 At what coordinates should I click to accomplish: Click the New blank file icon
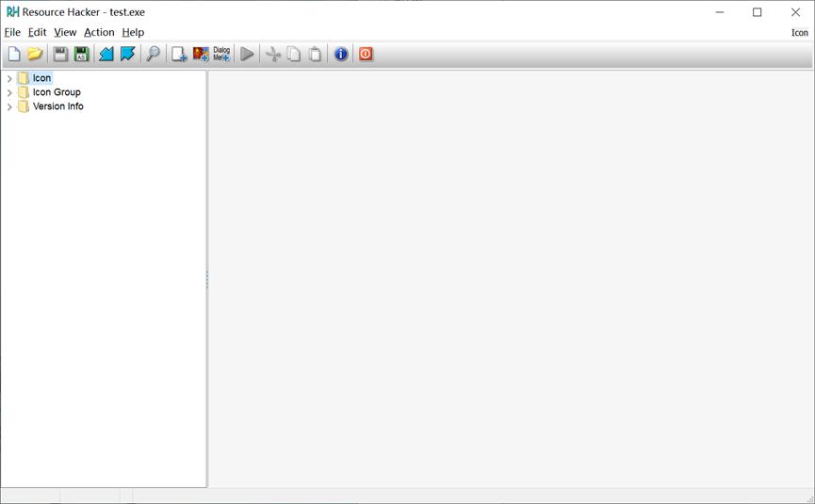(x=14, y=54)
